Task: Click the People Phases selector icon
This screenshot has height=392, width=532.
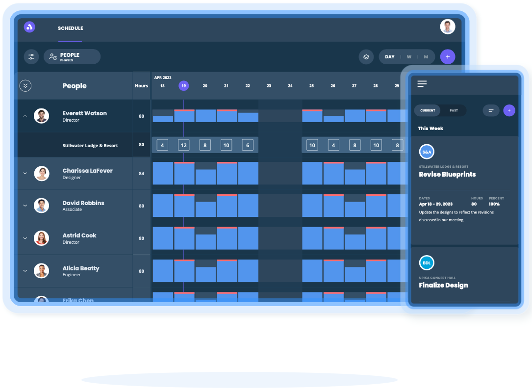Action: [x=53, y=56]
